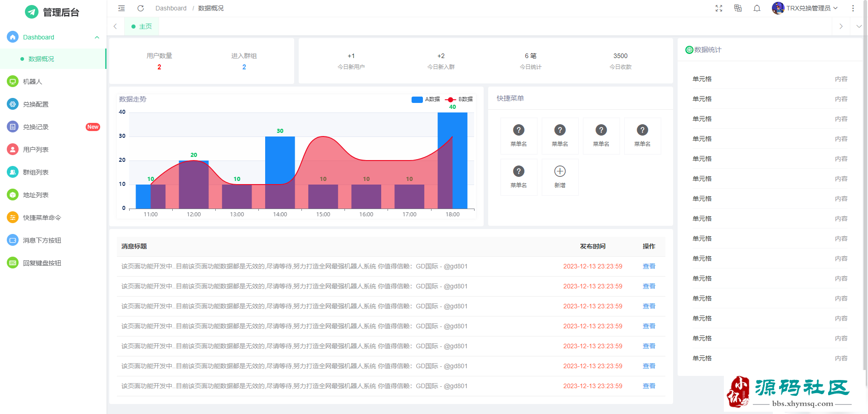The height and width of the screenshot is (414, 868).
Task: Enter fullscreen mode via top icon
Action: pyautogui.click(x=719, y=8)
